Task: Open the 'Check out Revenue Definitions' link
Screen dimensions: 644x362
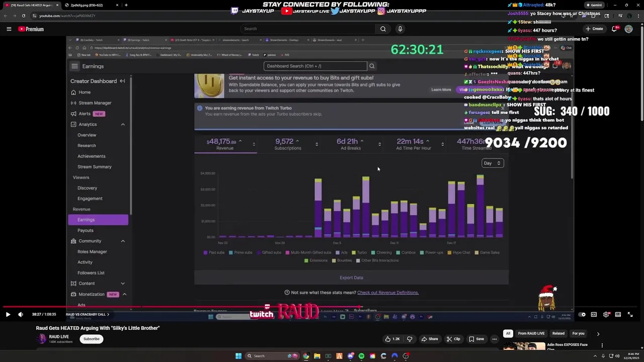Action: (x=388, y=293)
